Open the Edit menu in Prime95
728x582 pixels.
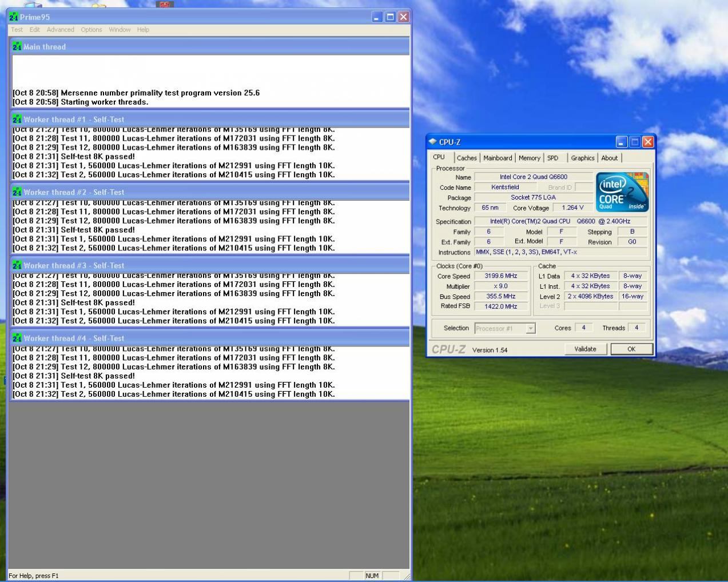point(35,30)
